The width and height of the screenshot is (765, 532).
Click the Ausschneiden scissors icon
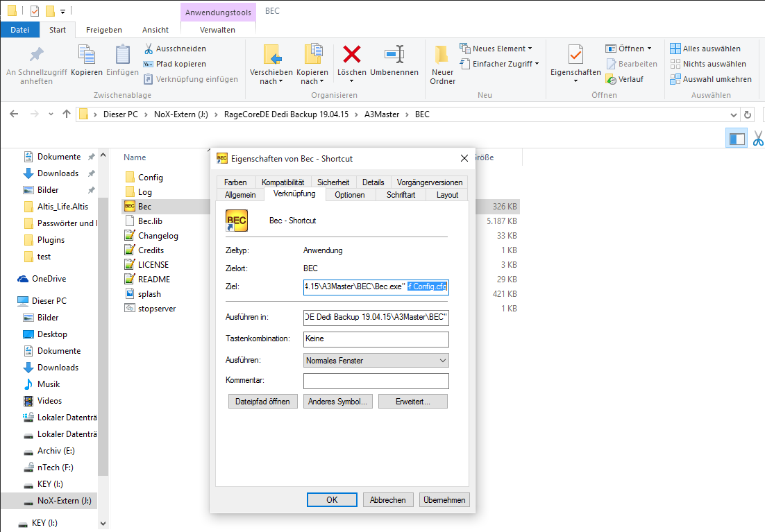click(149, 49)
